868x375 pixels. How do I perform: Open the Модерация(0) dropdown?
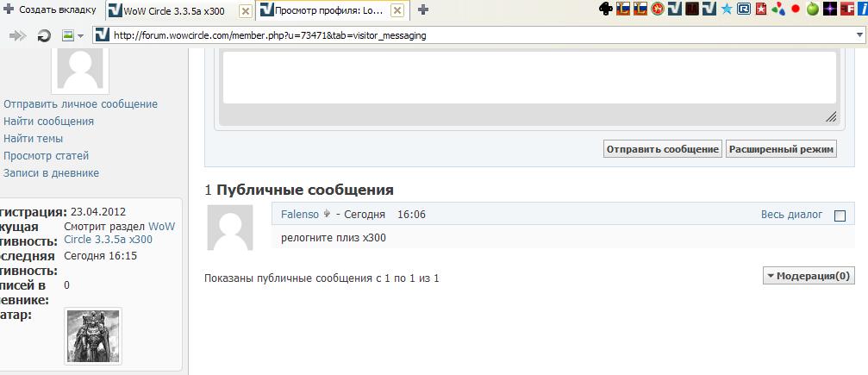tap(808, 276)
